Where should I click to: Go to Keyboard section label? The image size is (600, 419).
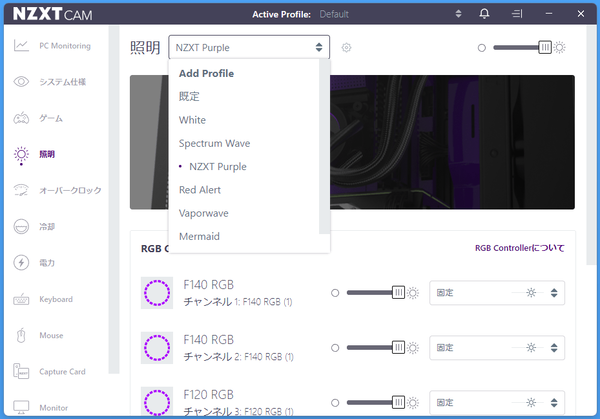click(x=56, y=299)
